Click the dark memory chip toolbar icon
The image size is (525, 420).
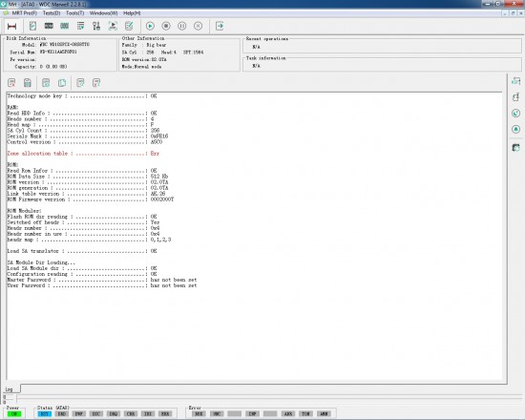pyautogui.click(x=49, y=26)
